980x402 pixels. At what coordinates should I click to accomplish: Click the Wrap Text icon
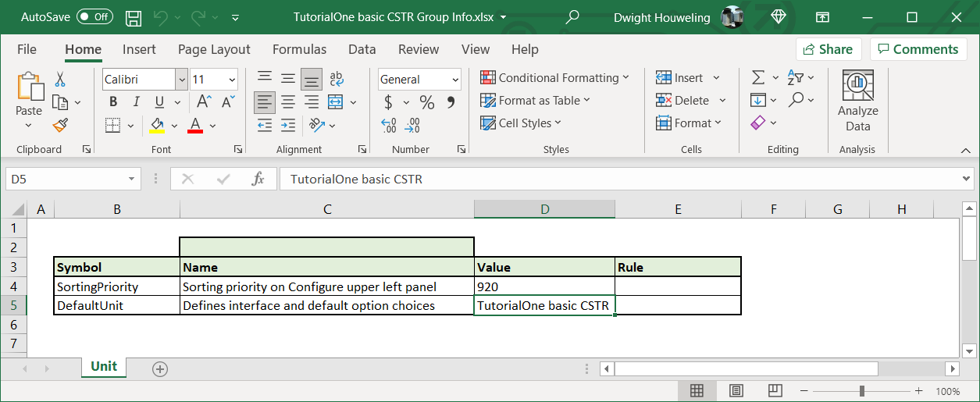[x=337, y=79]
